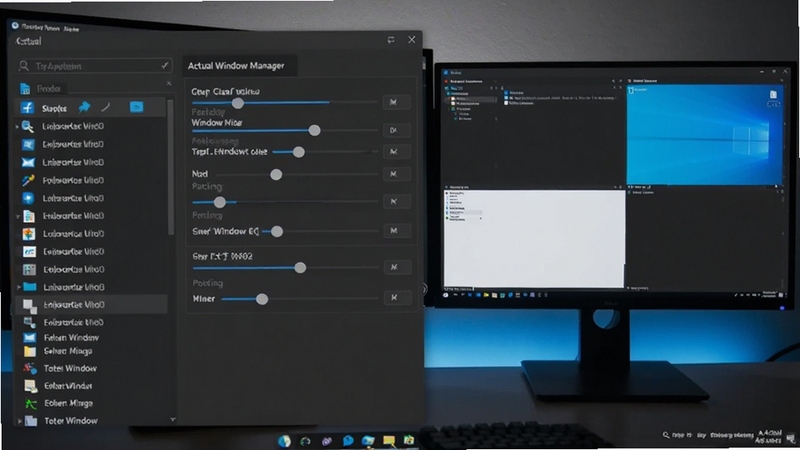The height and width of the screenshot is (450, 800).
Task: Select the row with the white document icon
Action: [x=91, y=216]
